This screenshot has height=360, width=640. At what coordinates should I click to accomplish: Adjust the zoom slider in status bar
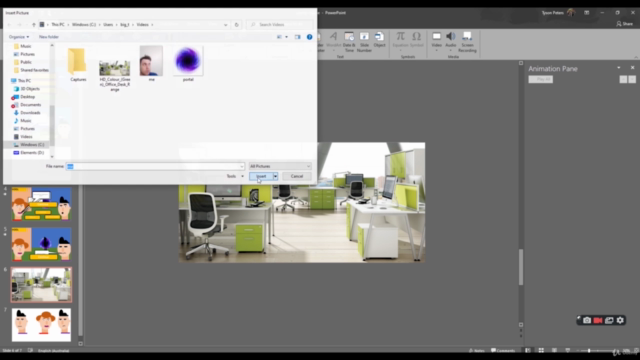tap(589, 351)
